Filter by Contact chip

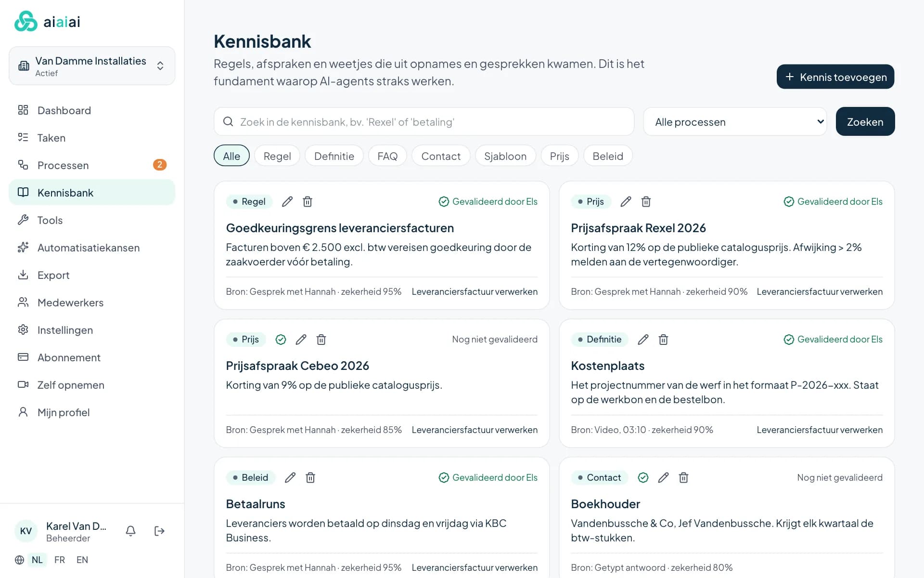[x=441, y=156]
